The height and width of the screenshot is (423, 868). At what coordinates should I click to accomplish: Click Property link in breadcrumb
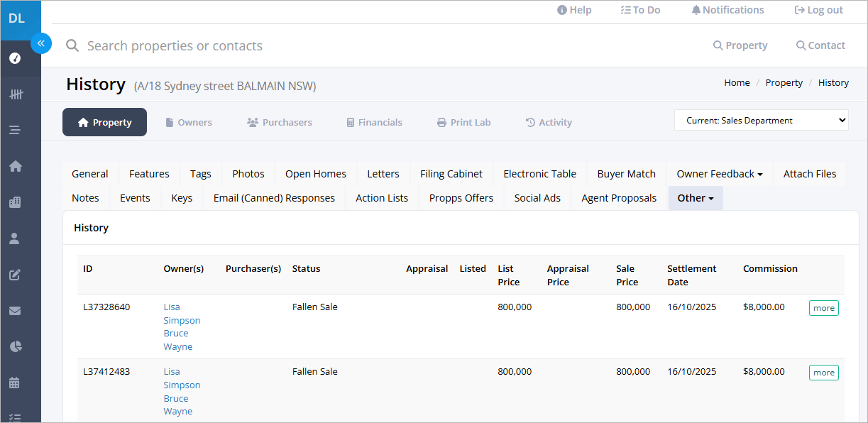[784, 83]
